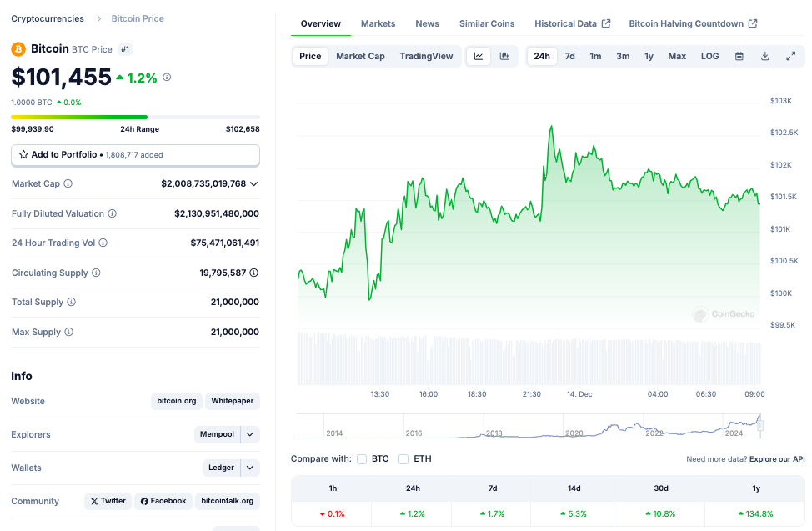Open the calendar date range picker icon
The width and height of the screenshot is (812, 531).
click(x=739, y=56)
